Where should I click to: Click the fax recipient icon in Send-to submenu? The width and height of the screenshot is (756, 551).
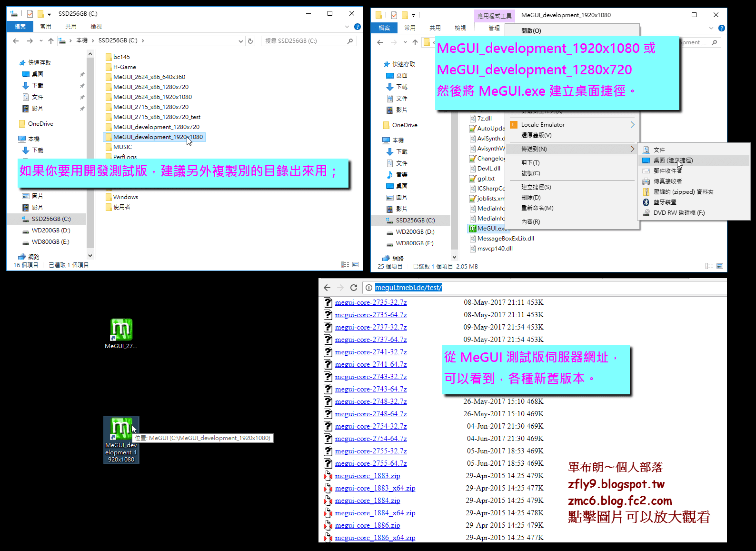pos(646,181)
